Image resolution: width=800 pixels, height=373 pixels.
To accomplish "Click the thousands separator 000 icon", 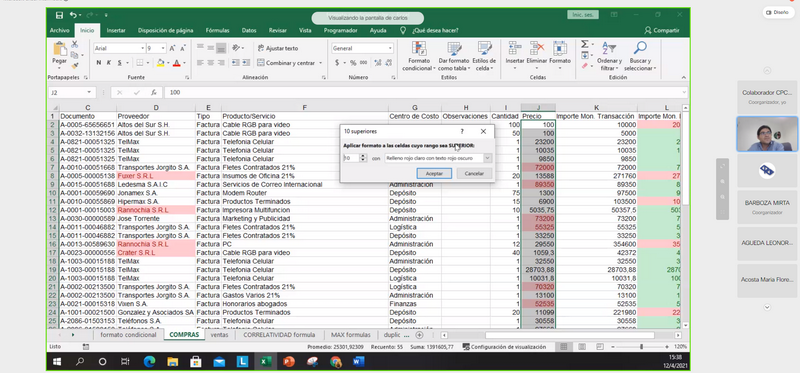I will 363,63.
